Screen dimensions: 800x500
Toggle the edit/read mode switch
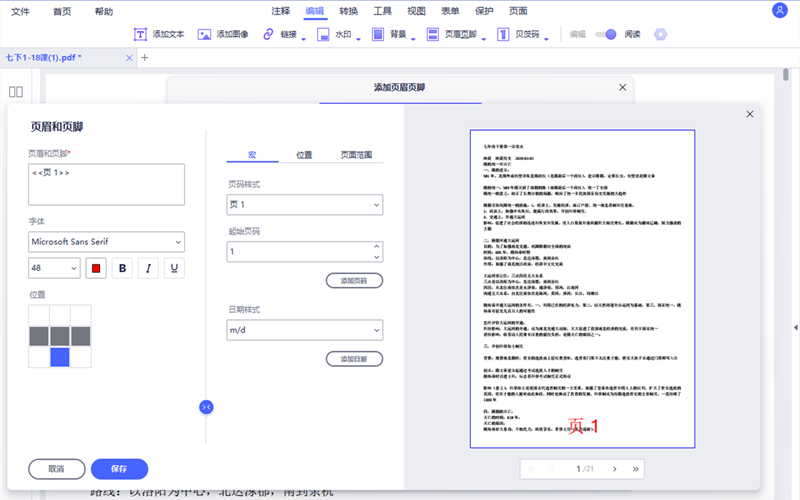pos(605,34)
